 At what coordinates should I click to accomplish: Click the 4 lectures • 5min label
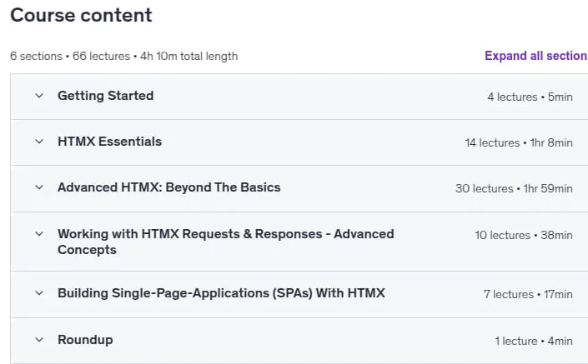click(530, 97)
